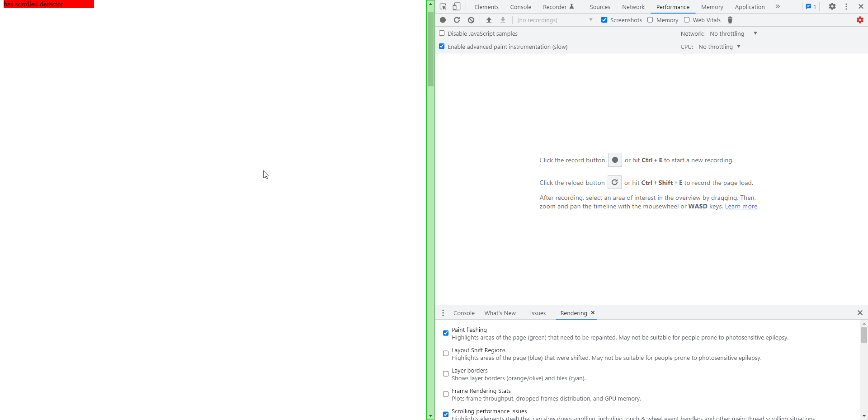Click the record button in the center hint
This screenshot has height=420, width=868.
pyautogui.click(x=615, y=160)
